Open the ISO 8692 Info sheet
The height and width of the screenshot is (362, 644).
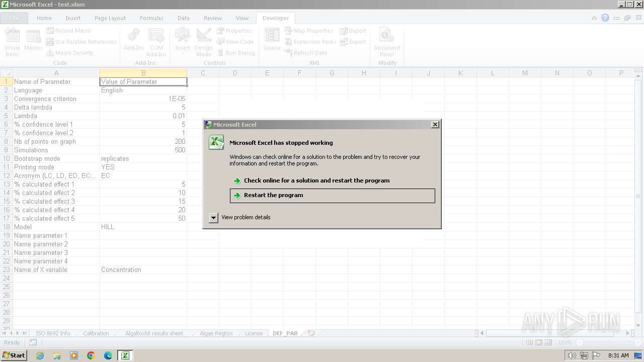pyautogui.click(x=53, y=333)
